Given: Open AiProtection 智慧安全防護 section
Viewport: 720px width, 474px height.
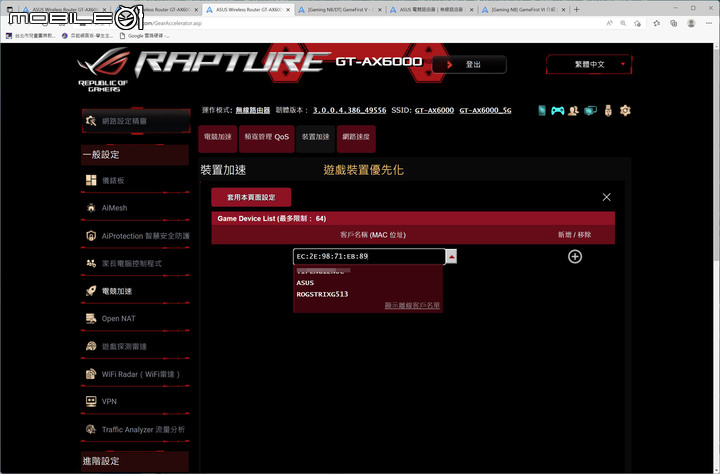Looking at the screenshot, I should tap(135, 236).
